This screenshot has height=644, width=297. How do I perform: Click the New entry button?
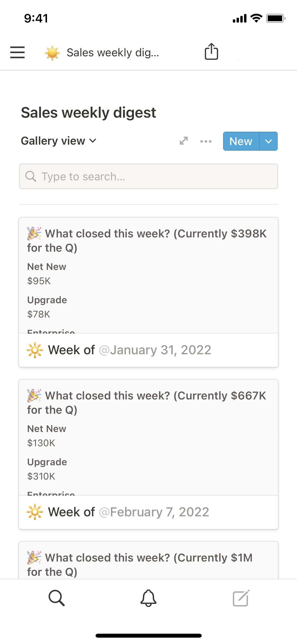[241, 141]
